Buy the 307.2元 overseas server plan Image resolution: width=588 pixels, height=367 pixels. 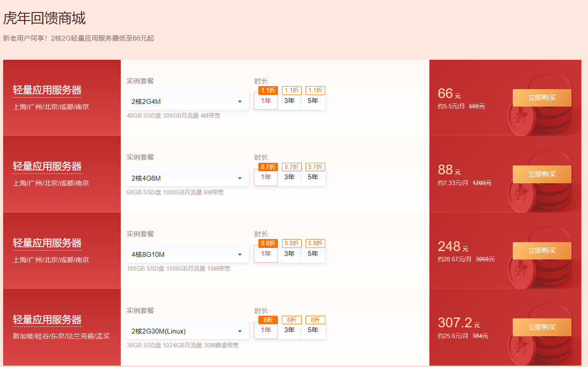pyautogui.click(x=542, y=327)
